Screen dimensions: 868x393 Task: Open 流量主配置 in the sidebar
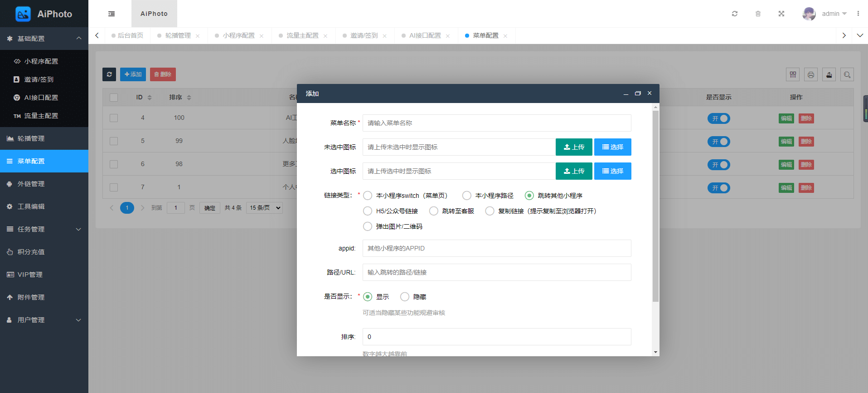(44, 116)
